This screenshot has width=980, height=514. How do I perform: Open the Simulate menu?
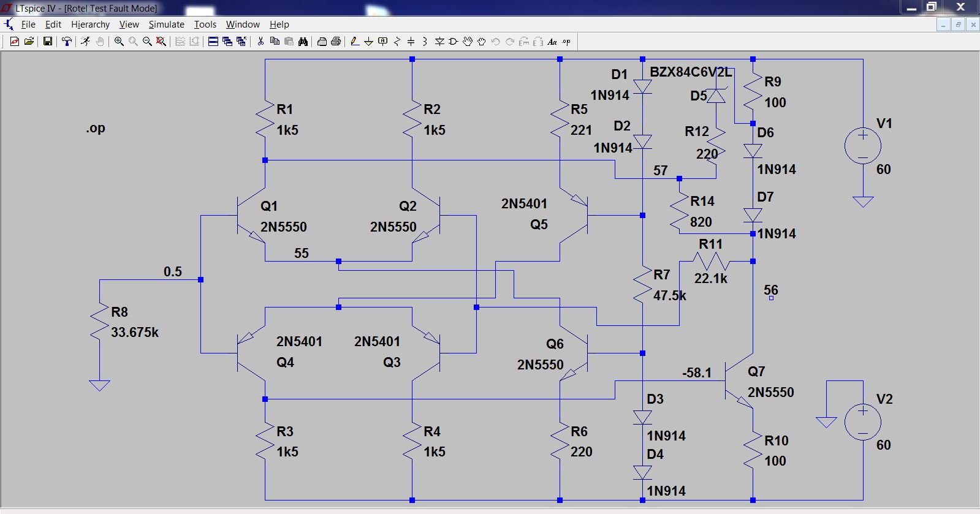[x=167, y=25]
